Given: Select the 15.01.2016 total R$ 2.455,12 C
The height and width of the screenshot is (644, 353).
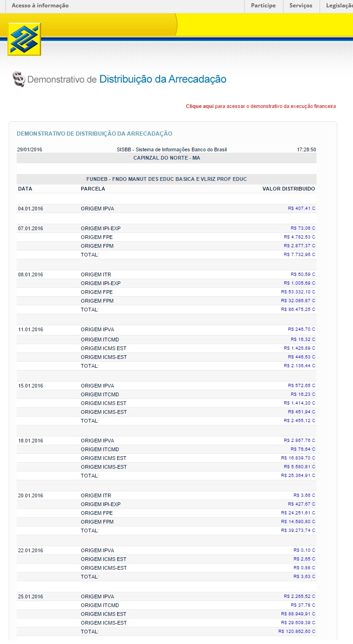Looking at the screenshot, I should pos(299,421).
